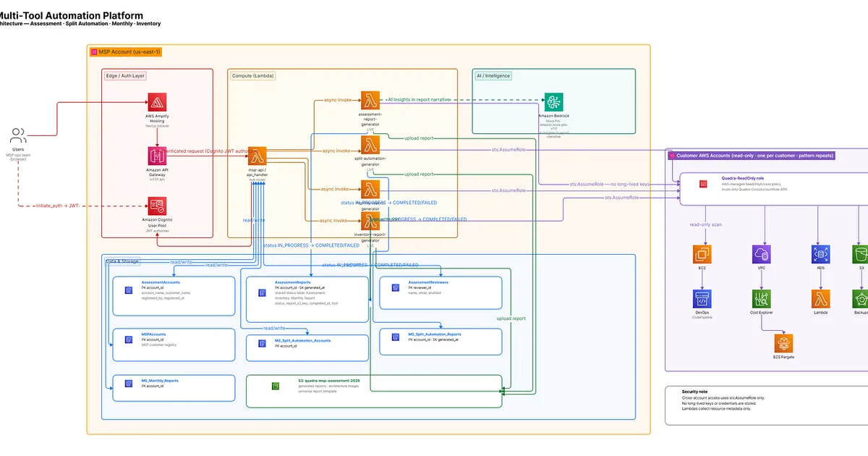This screenshot has height=456, width=868.
Task: Select the assessment-report-generator Lambda icon
Action: (371, 101)
